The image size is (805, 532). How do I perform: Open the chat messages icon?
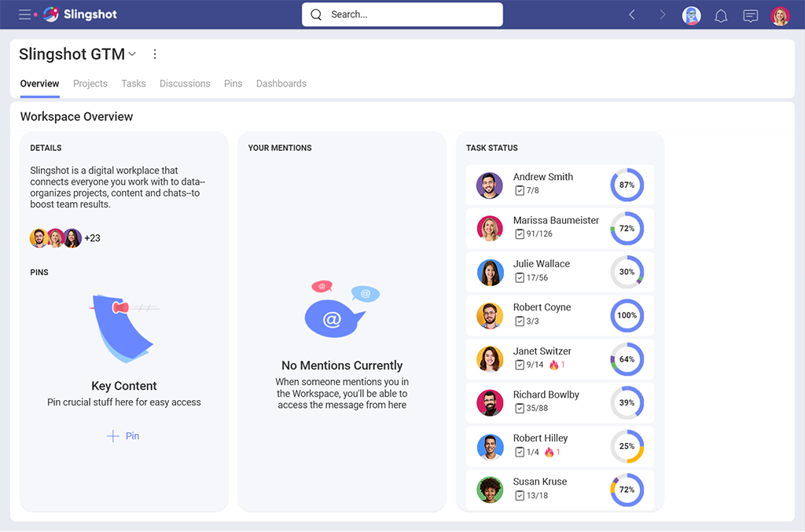pos(751,16)
